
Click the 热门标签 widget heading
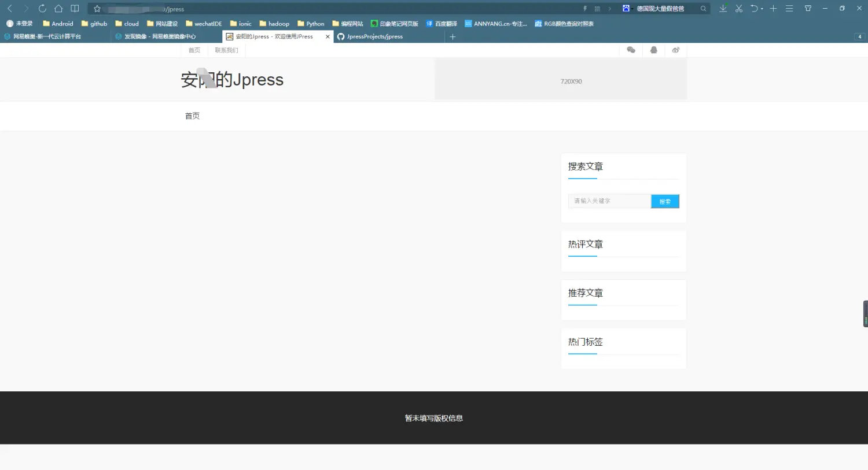(586, 342)
